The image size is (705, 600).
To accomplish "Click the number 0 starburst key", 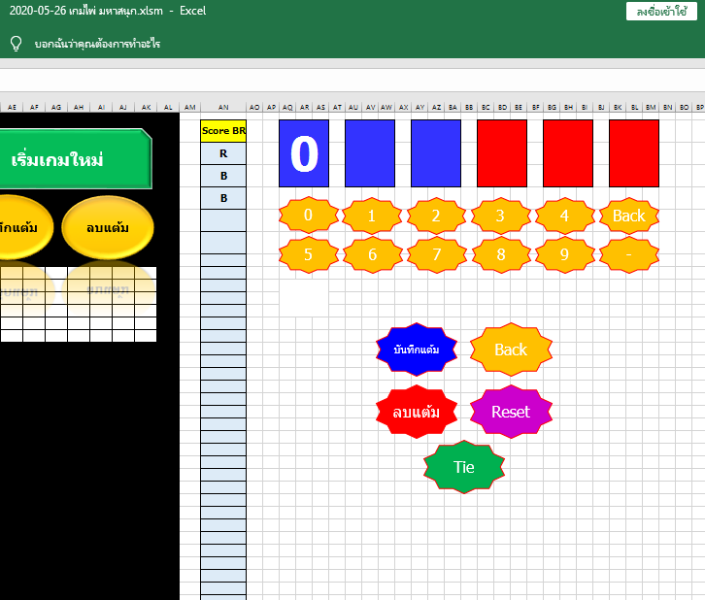I will pos(308,215).
